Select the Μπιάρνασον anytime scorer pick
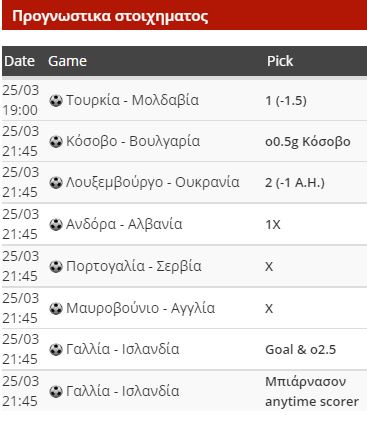 (x=312, y=392)
